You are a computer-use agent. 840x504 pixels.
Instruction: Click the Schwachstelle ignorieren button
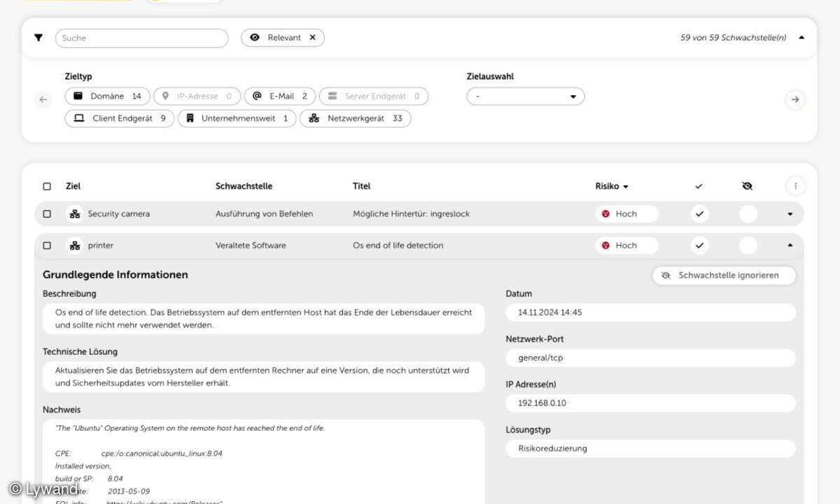click(724, 276)
